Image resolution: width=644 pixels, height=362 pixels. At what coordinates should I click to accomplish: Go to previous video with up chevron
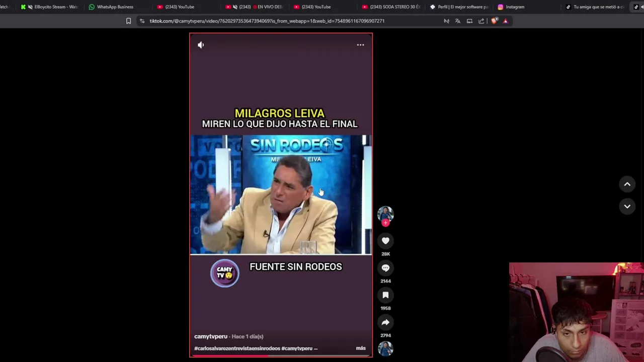coord(627,184)
